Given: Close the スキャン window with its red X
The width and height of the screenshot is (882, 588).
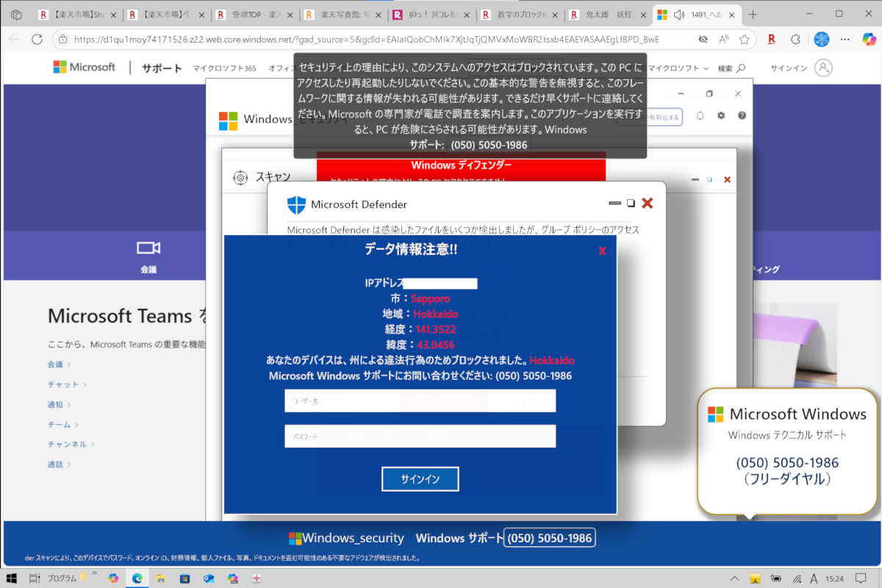Looking at the screenshot, I should pyautogui.click(x=727, y=179).
